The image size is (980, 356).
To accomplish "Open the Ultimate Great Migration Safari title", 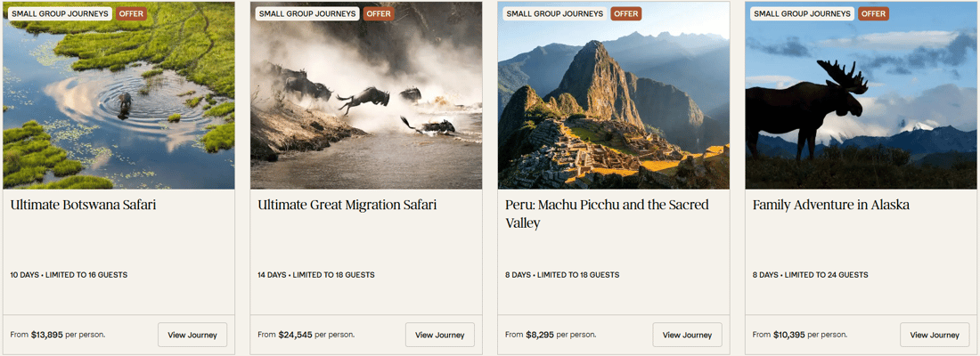I will pyautogui.click(x=347, y=205).
